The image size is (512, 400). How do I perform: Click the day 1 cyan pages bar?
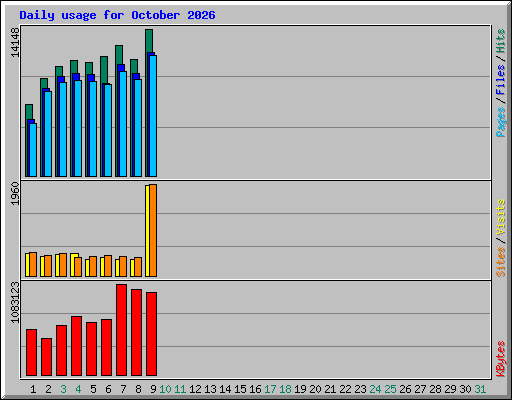tap(33, 150)
